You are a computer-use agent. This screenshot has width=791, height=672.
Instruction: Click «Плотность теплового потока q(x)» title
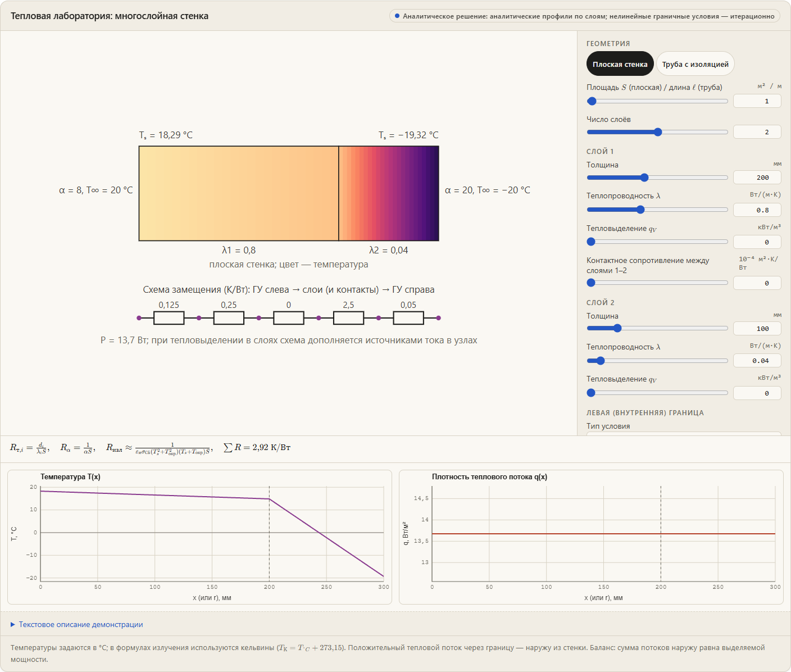coord(489,476)
